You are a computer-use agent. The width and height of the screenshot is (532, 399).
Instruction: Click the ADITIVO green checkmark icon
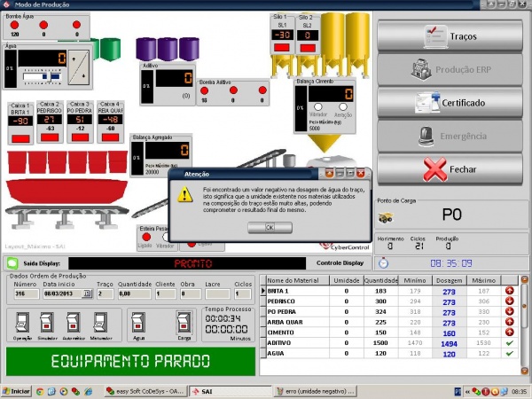tap(512, 340)
